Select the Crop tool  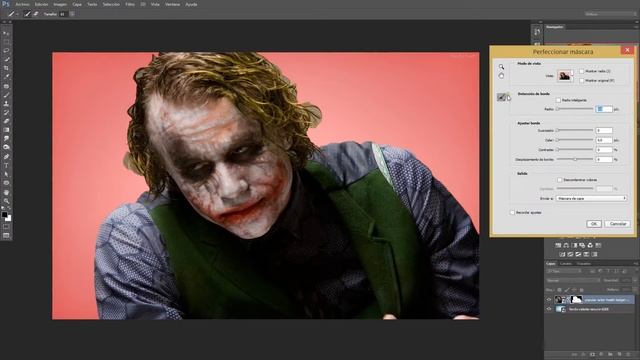coord(6,68)
